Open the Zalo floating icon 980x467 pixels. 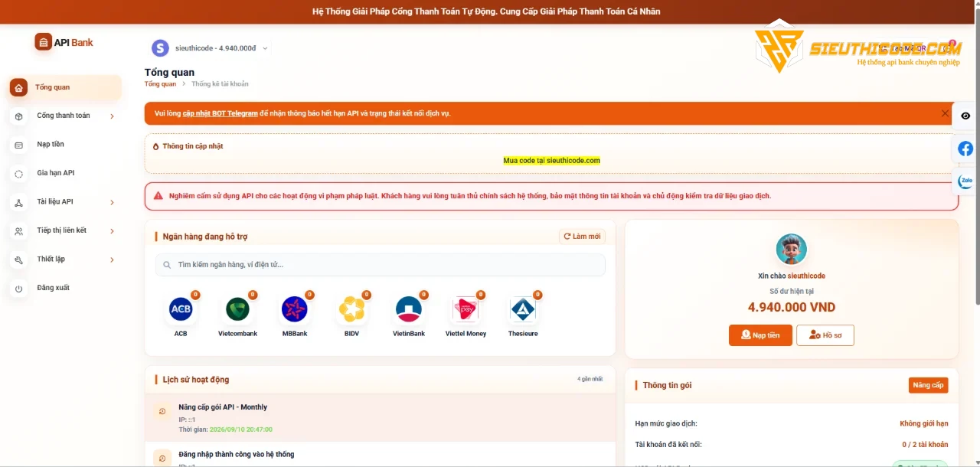coord(965,181)
